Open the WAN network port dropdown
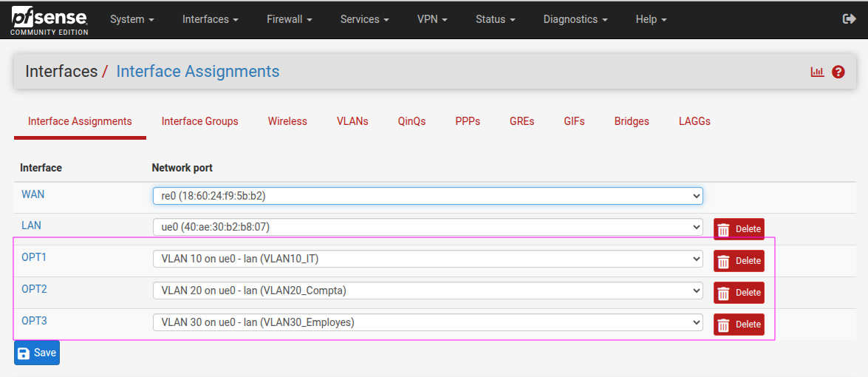The height and width of the screenshot is (377, 868). [427, 196]
